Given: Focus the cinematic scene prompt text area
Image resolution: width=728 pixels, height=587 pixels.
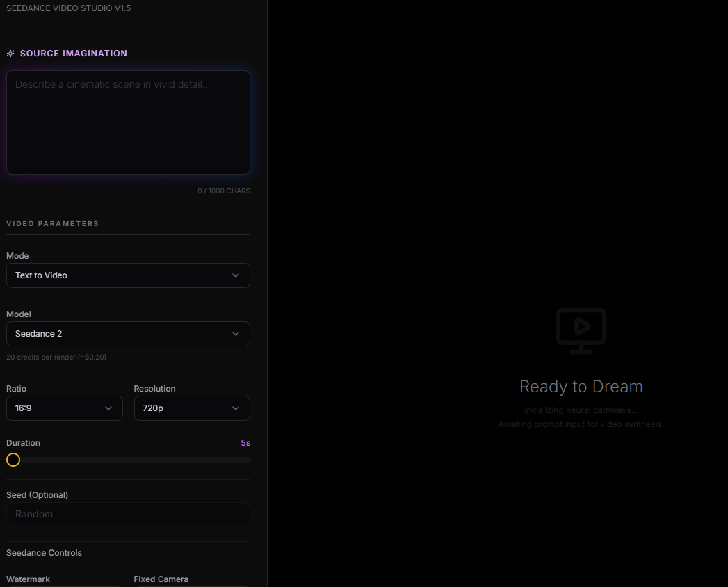Looking at the screenshot, I should tap(128, 122).
